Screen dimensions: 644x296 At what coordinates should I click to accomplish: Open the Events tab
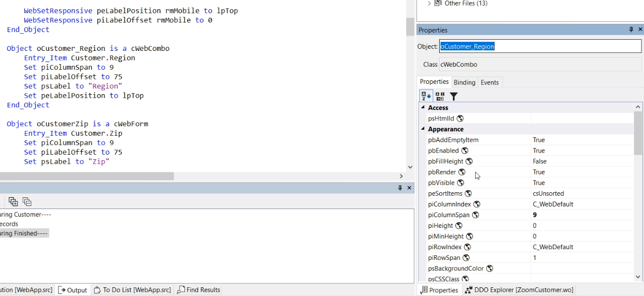(x=489, y=82)
